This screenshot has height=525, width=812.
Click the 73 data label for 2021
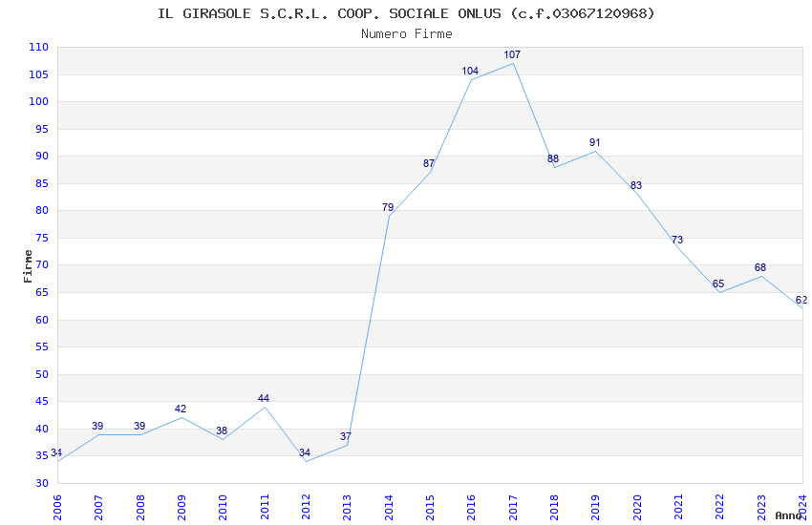point(677,241)
